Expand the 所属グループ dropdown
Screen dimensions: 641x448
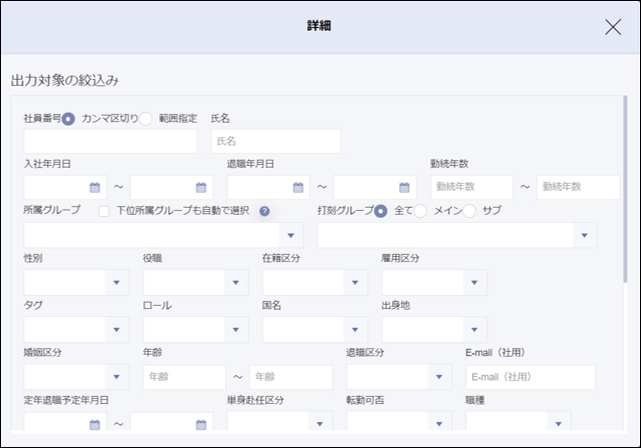click(x=290, y=235)
